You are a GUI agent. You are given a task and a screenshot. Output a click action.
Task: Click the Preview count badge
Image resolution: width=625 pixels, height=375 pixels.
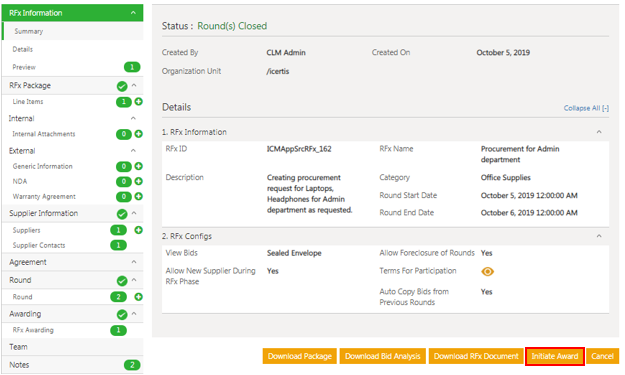(x=132, y=67)
